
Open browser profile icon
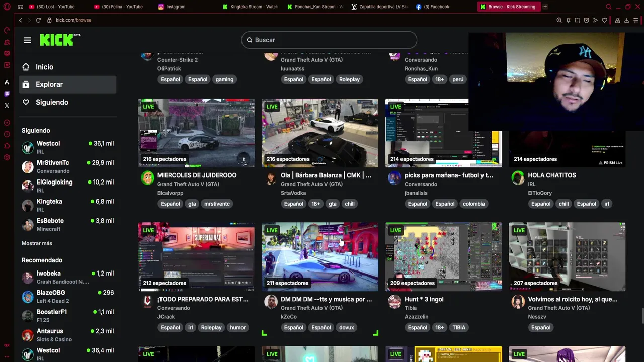617,20
